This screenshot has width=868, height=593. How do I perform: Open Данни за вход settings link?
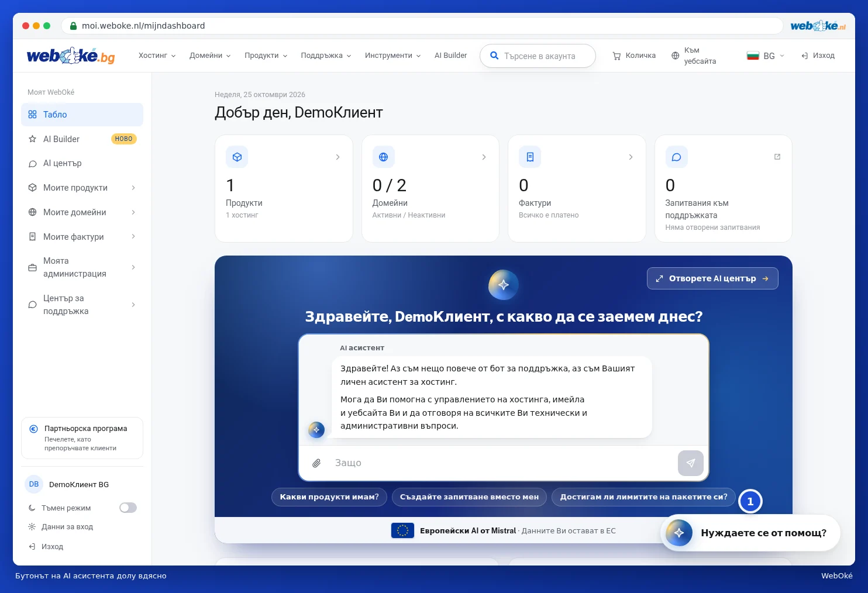67,527
